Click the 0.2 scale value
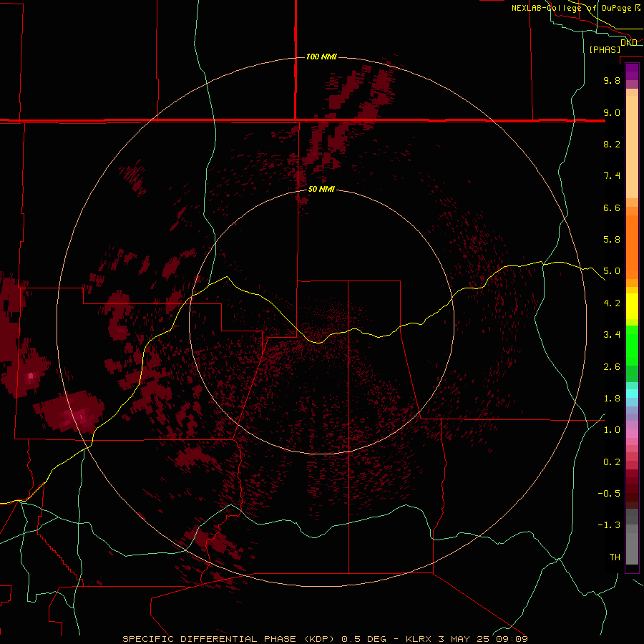This screenshot has height=644, width=644. tap(612, 462)
